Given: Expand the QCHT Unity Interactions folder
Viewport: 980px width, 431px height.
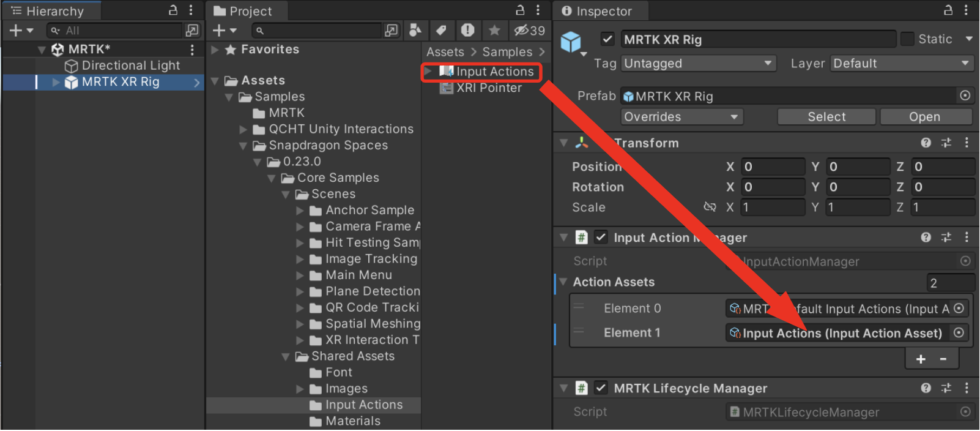Looking at the screenshot, I should click(243, 130).
